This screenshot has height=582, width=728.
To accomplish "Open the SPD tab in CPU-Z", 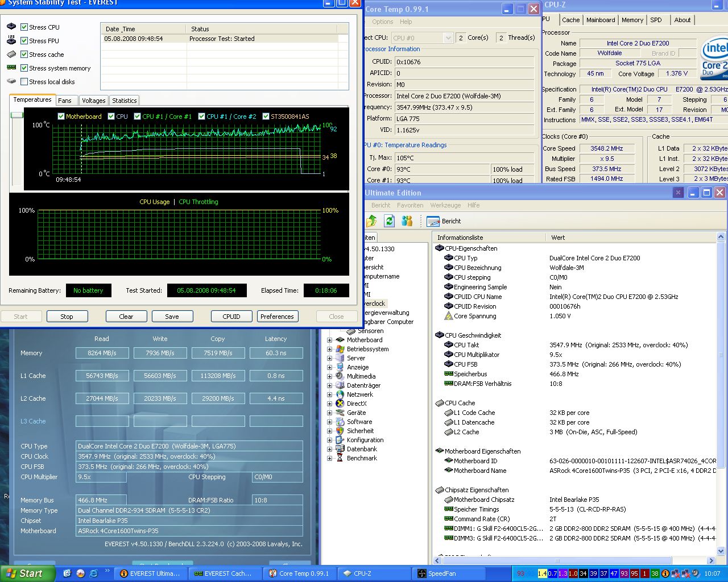I will coord(656,20).
